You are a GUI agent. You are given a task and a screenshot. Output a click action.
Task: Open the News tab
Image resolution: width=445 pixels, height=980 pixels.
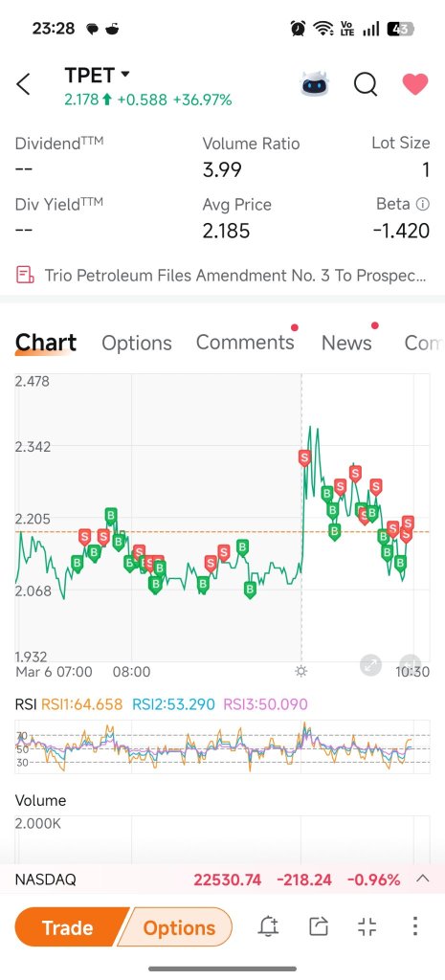point(346,343)
